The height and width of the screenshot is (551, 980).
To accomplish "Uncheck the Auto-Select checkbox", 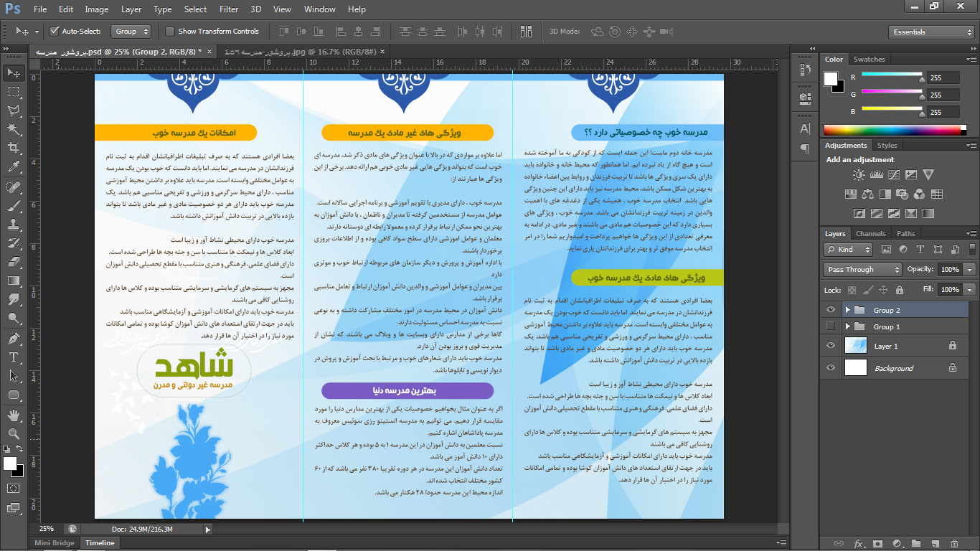I will [x=54, y=32].
